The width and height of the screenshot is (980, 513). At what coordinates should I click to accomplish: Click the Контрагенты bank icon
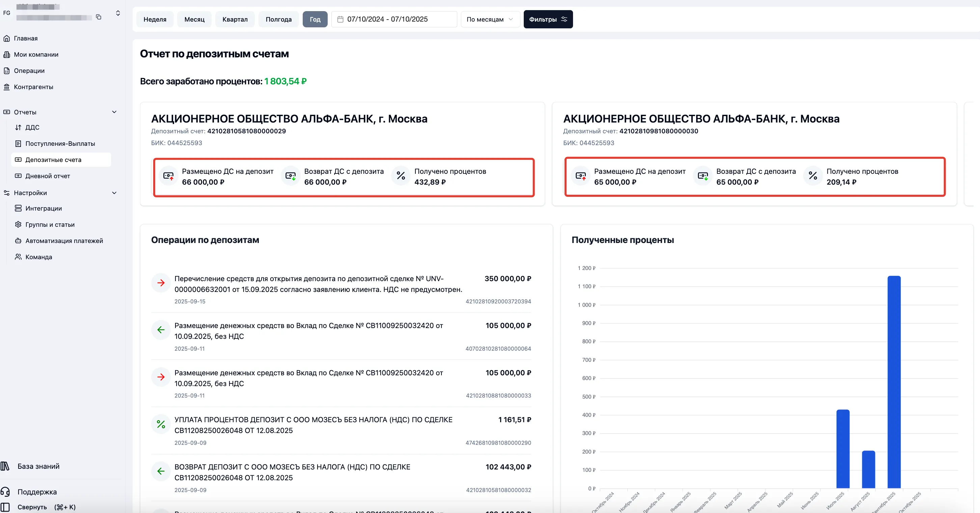coord(6,87)
